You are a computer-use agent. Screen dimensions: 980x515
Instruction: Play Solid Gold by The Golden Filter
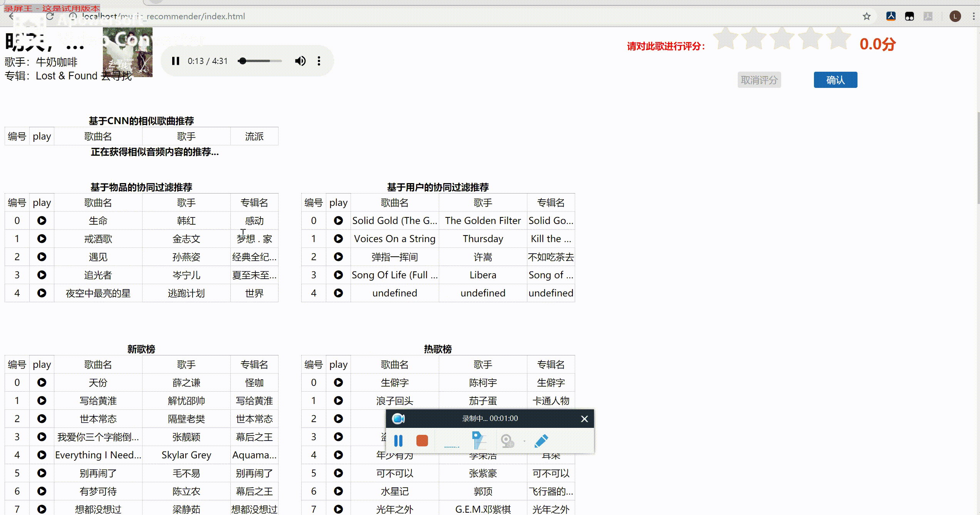338,220
